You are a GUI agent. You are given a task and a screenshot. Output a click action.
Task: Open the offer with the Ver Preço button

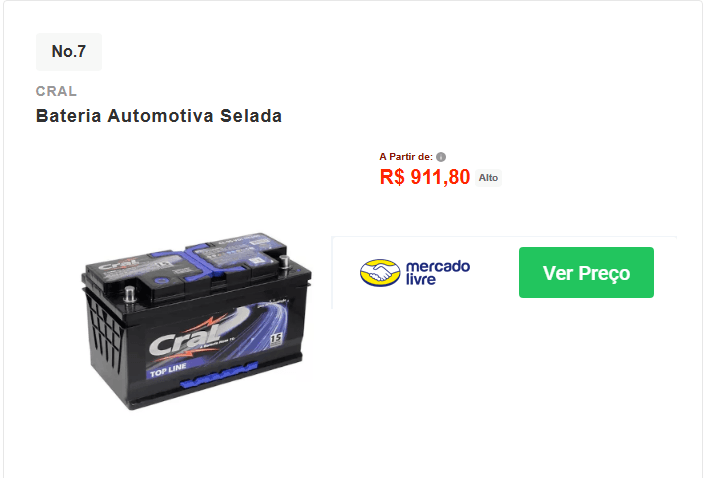point(586,272)
